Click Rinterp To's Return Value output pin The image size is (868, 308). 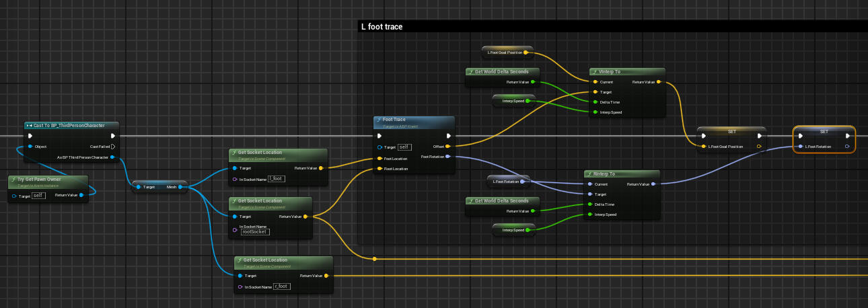coord(653,184)
